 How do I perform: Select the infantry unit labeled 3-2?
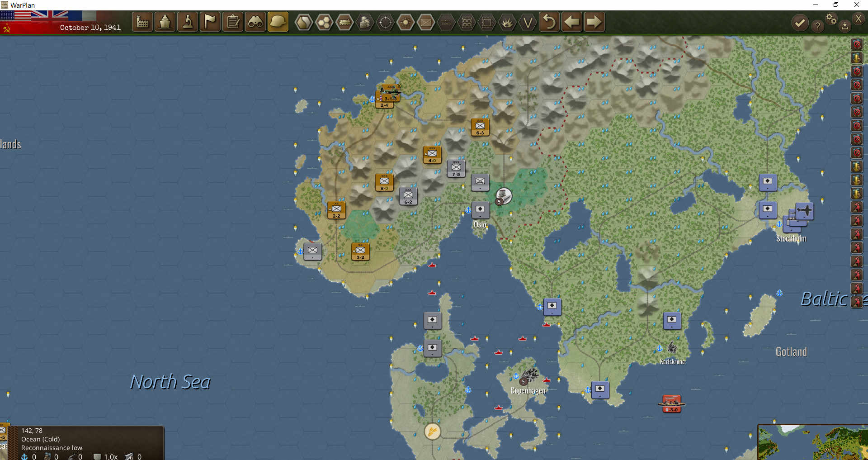[x=360, y=251]
